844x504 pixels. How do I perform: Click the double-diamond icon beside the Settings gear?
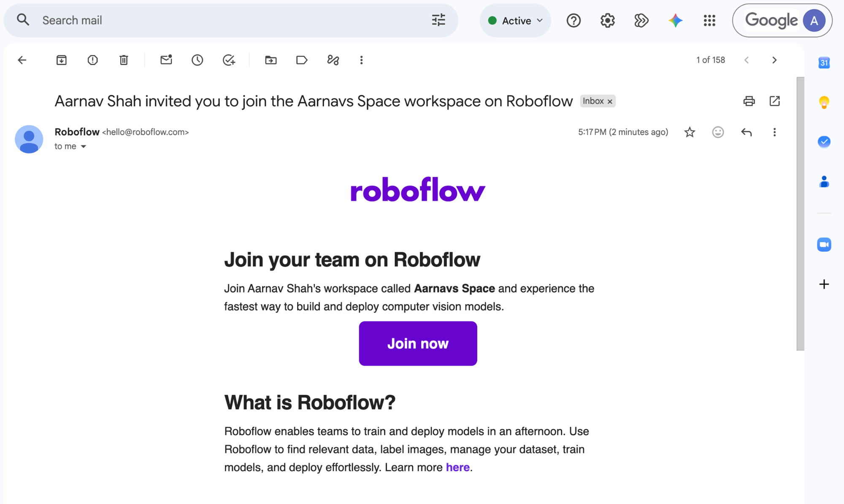coord(641,20)
